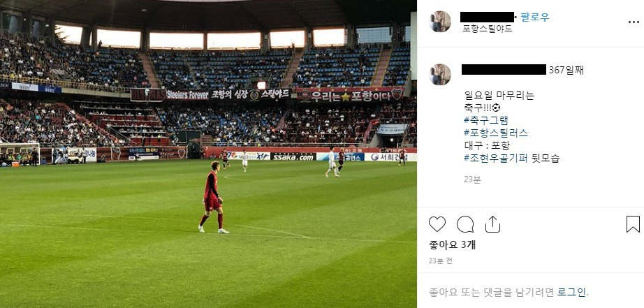
Task: Open the #조현우골키퍼 hashtag
Action: pos(496,158)
